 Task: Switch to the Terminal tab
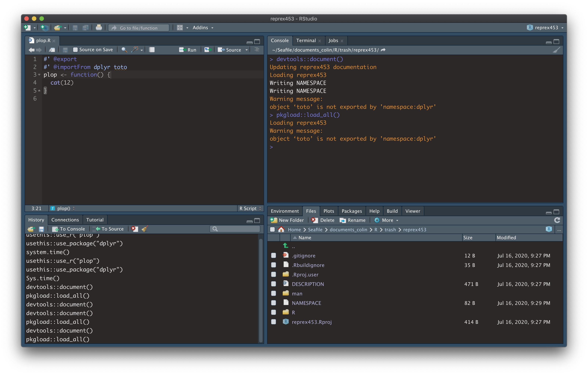[306, 40]
